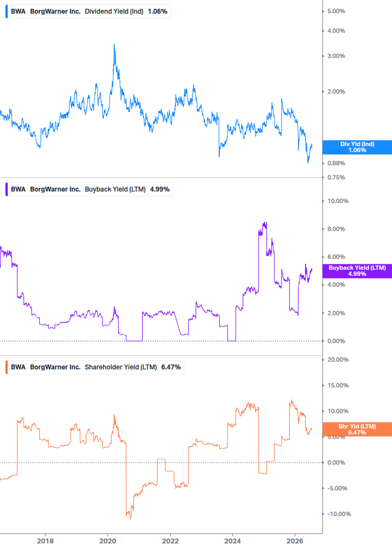This screenshot has height=550, width=392.
Task: Click the 10.00% tick on buyback yield axis
Action: click(338, 201)
